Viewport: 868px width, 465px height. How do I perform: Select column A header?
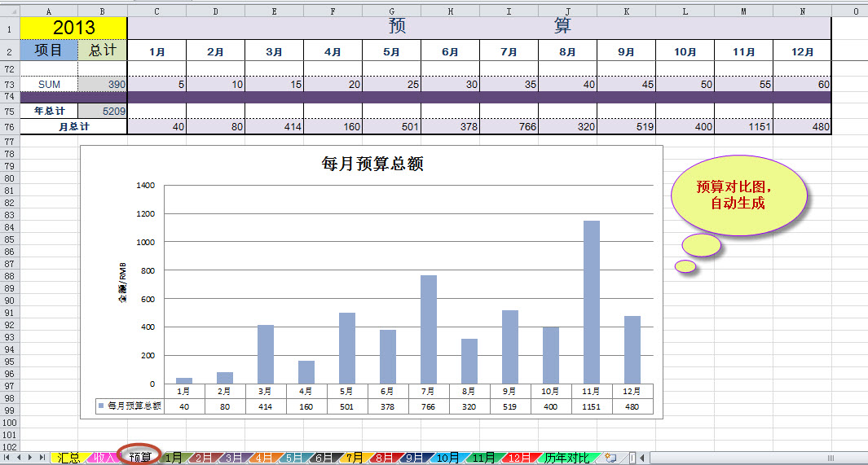pyautogui.click(x=49, y=11)
